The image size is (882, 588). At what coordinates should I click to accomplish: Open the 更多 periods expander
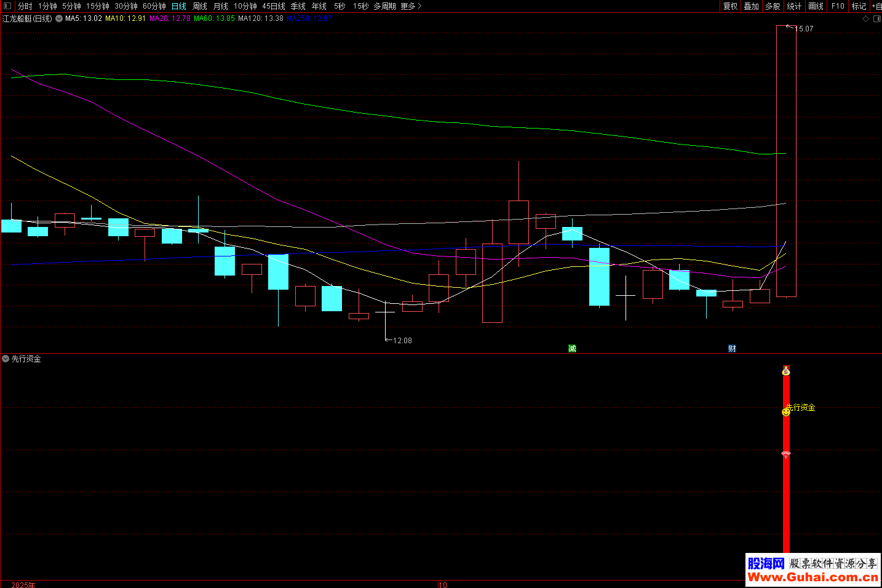tap(411, 6)
